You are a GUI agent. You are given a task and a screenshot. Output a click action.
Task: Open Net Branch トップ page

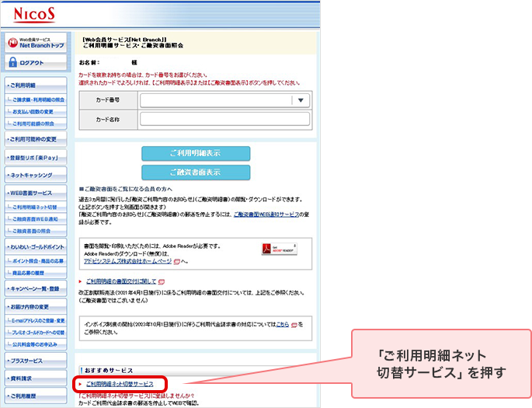point(36,43)
